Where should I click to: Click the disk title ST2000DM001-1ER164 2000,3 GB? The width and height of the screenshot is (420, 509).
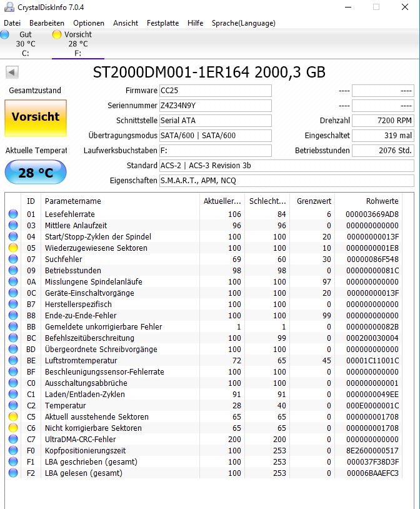(209, 72)
